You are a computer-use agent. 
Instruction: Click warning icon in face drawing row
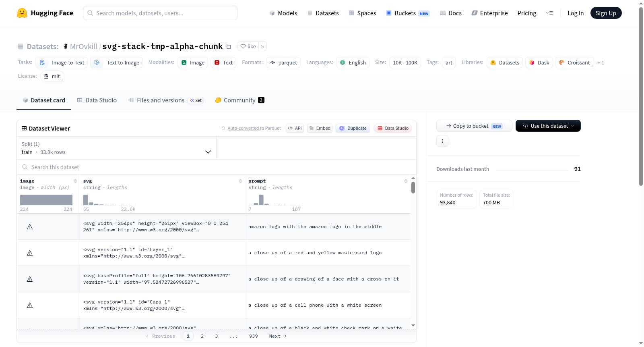30,279
